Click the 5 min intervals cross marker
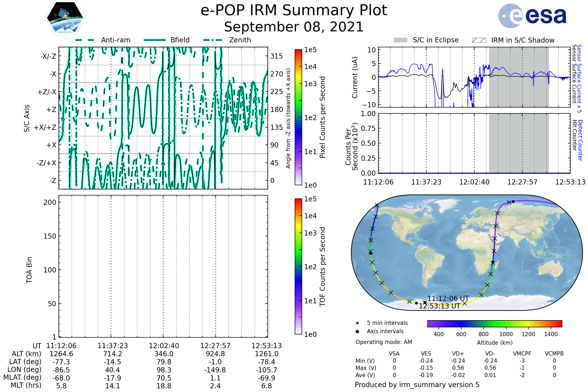This screenshot has width=588, height=392. pyautogui.click(x=357, y=323)
